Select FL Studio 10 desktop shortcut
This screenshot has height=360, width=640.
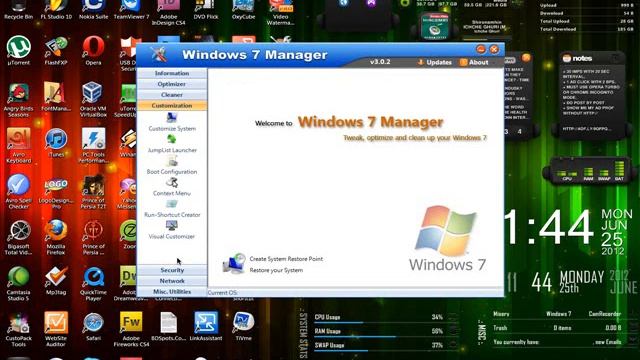coord(56,10)
